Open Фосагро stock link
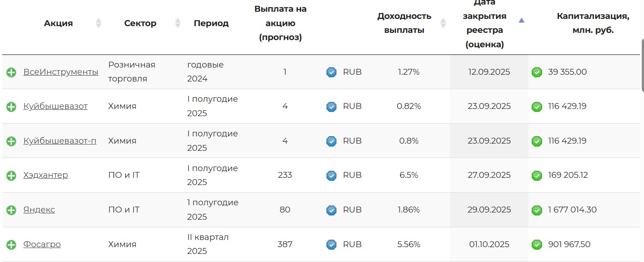 click(42, 244)
